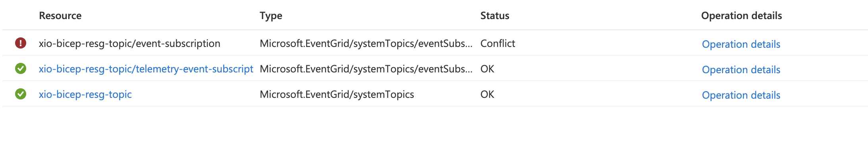Open Operation details for the telemetry-event-subscription row
868x144 pixels.
741,70
